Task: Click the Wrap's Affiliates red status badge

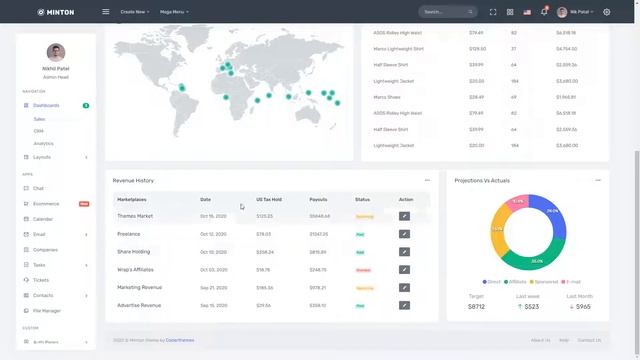Action: [363, 270]
